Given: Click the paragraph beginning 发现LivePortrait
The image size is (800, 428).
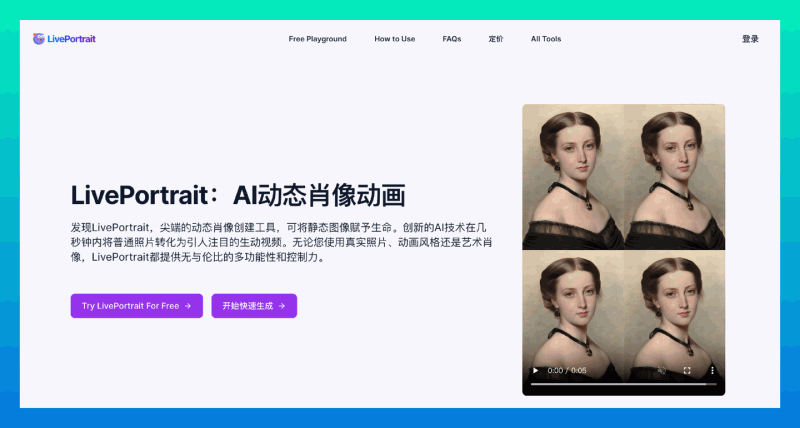Looking at the screenshot, I should pos(281,242).
